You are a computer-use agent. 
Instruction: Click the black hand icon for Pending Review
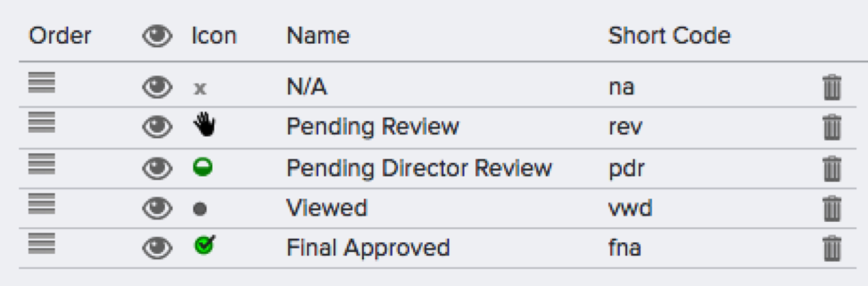point(204,125)
